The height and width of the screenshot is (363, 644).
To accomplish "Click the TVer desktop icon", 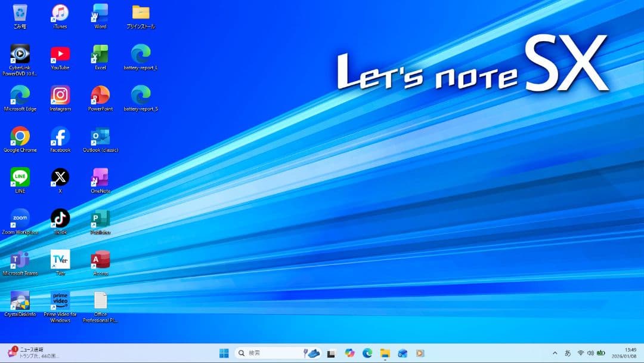I will click(x=60, y=260).
